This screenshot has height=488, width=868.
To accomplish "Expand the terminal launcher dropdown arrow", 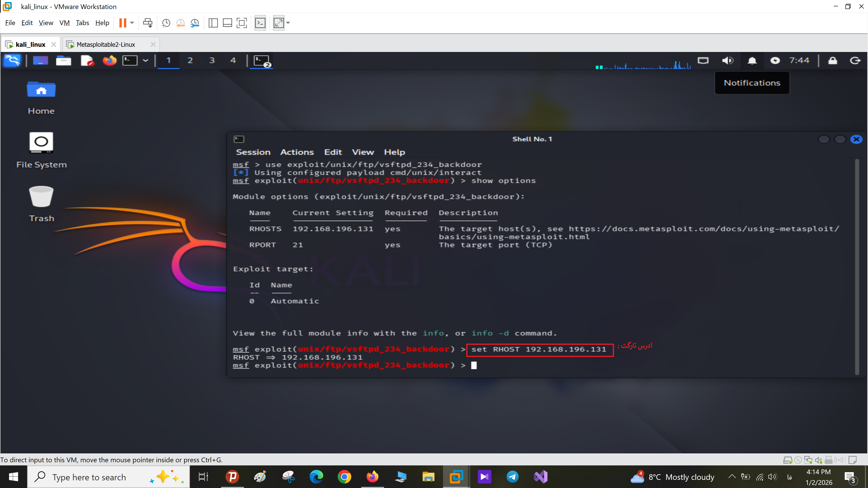I will 146,61.
